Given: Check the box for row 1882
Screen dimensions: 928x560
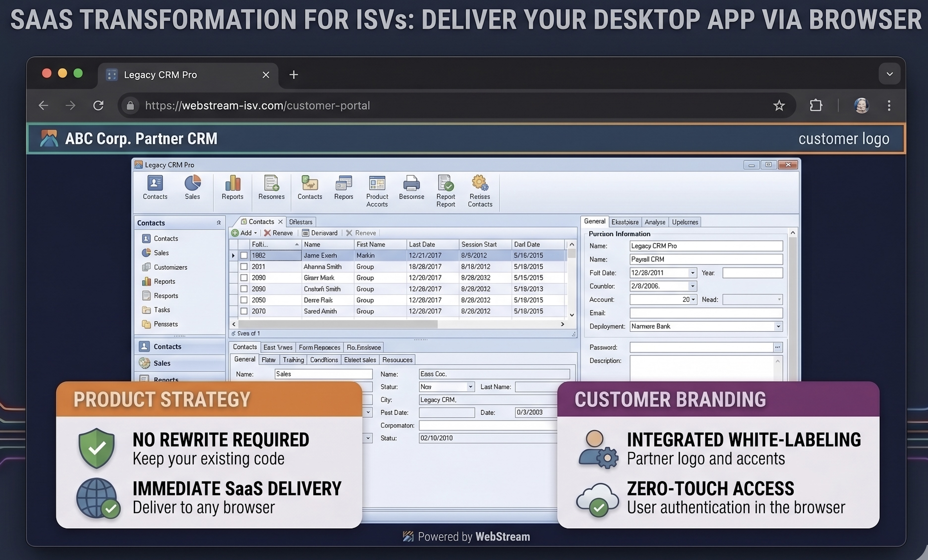Looking at the screenshot, I should pos(244,255).
